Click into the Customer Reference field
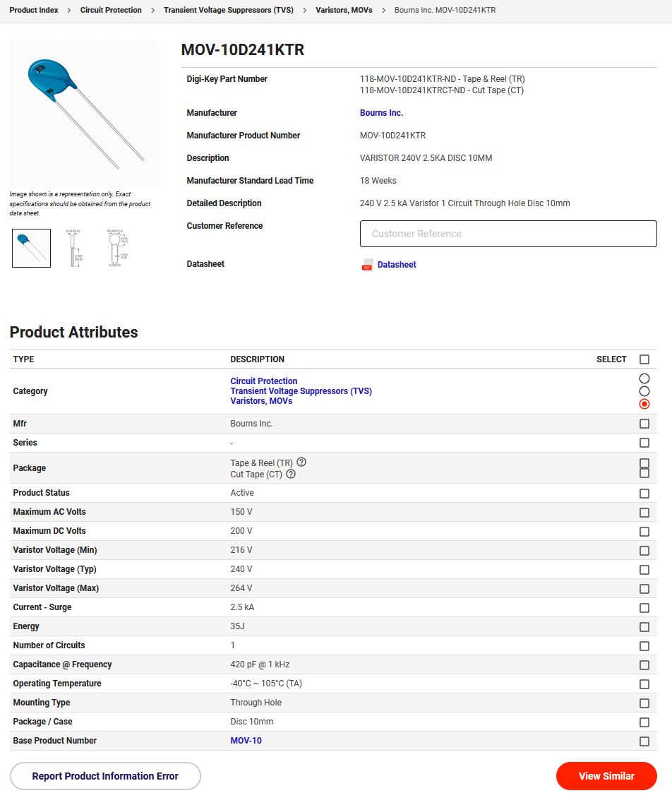This screenshot has height=805, width=672. pos(508,234)
